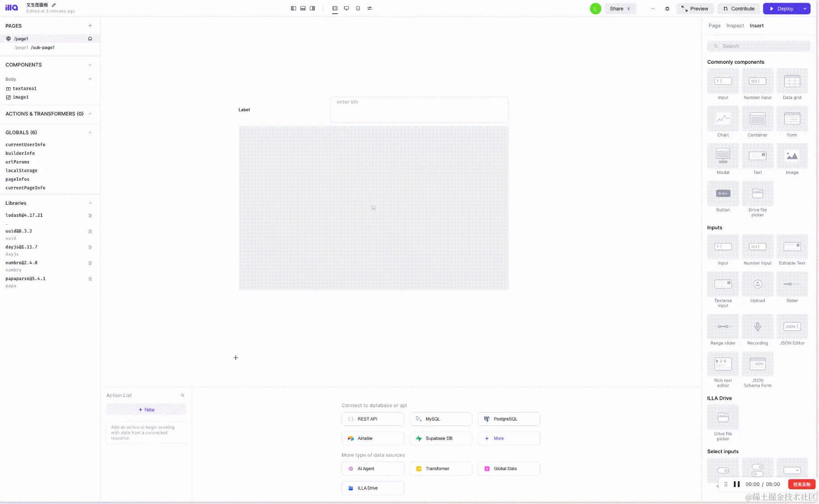Image resolution: width=819 pixels, height=504 pixels.
Task: Click the Contribute button
Action: pos(739,8)
